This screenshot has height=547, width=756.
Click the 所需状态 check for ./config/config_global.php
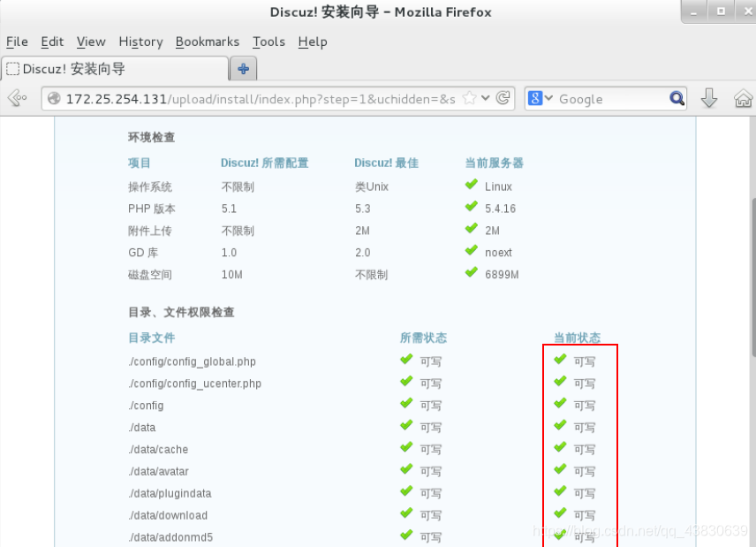click(406, 360)
